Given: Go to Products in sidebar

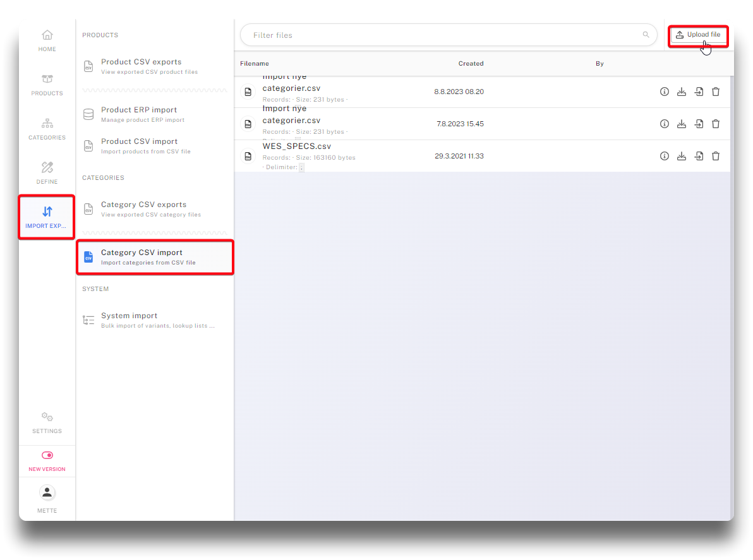Looking at the screenshot, I should pyautogui.click(x=47, y=85).
